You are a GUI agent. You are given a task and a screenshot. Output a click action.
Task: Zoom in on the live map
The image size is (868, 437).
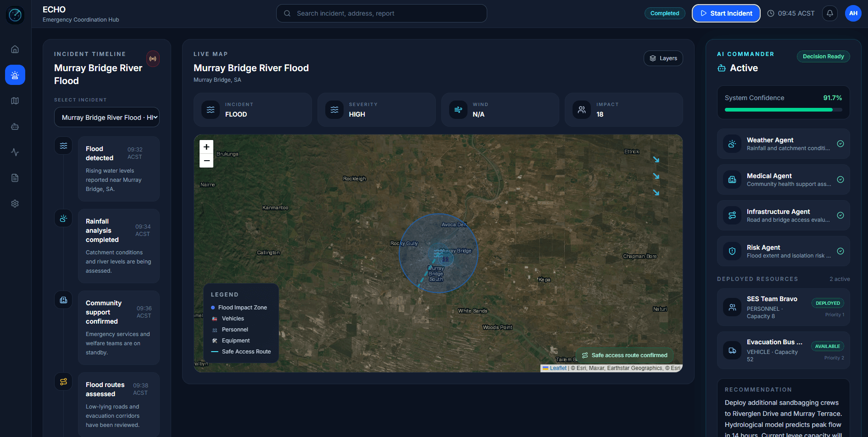(x=206, y=147)
